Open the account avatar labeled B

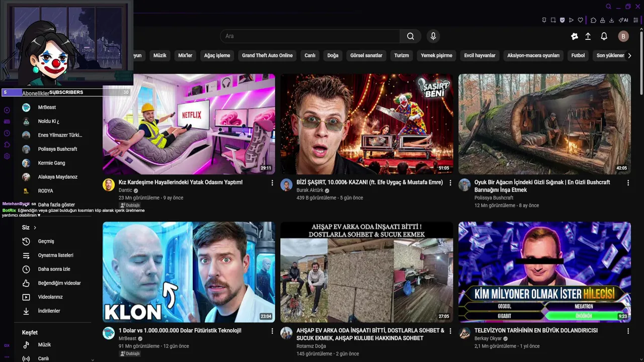click(x=623, y=36)
